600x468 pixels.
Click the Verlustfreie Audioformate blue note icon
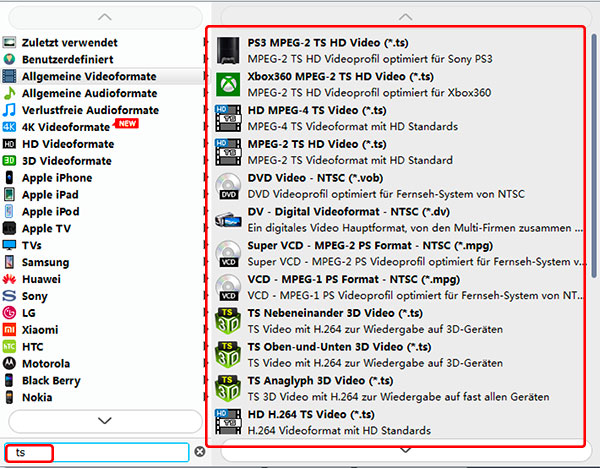[x=9, y=110]
